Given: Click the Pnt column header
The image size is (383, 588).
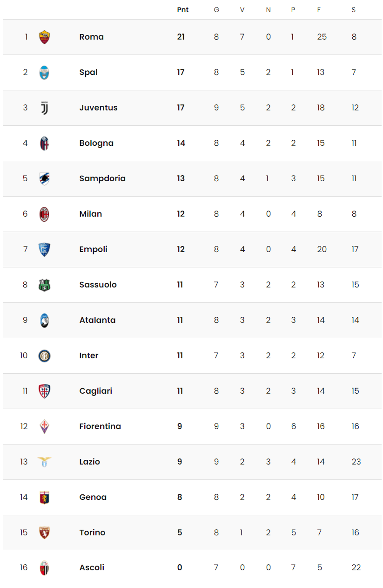Looking at the screenshot, I should pyautogui.click(x=183, y=10).
